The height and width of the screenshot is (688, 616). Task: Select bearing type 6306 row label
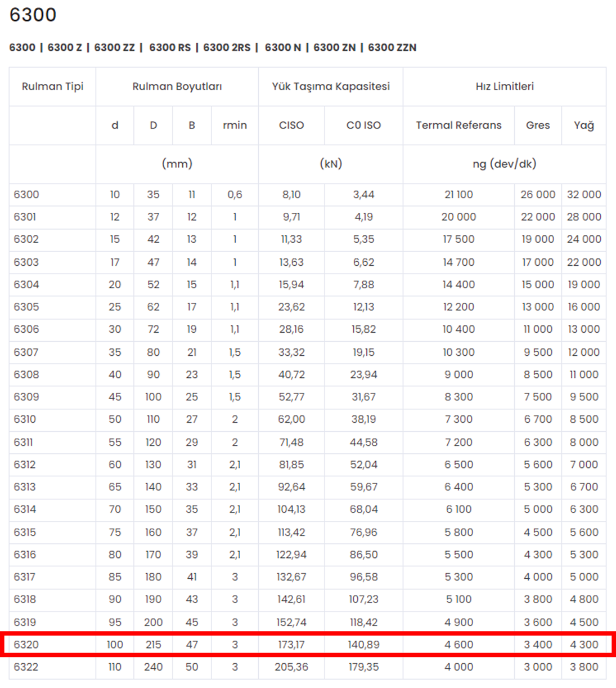(x=26, y=329)
